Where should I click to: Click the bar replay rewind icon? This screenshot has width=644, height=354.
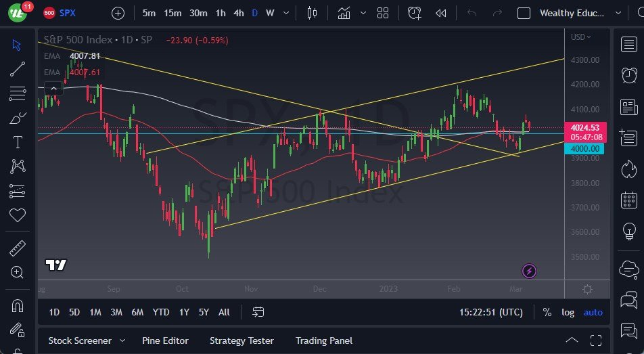[441, 13]
